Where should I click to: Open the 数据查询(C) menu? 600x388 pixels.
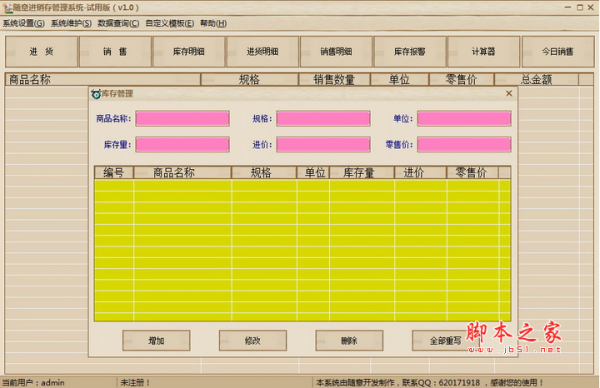click(118, 23)
